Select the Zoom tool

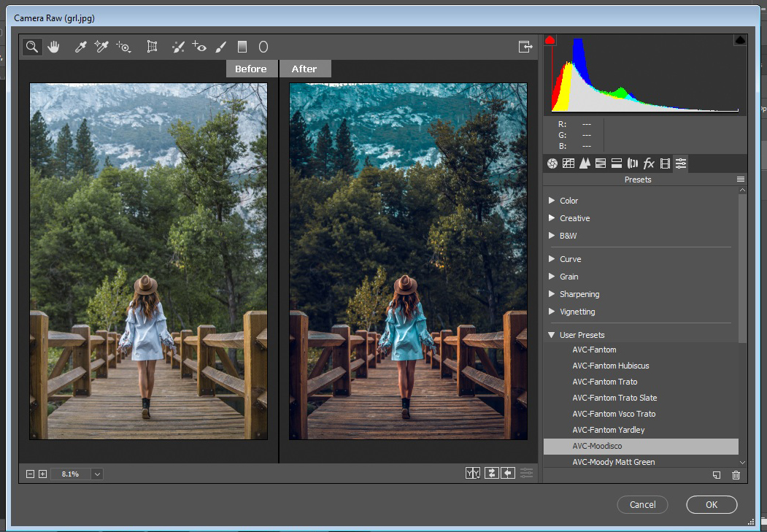pos(32,47)
